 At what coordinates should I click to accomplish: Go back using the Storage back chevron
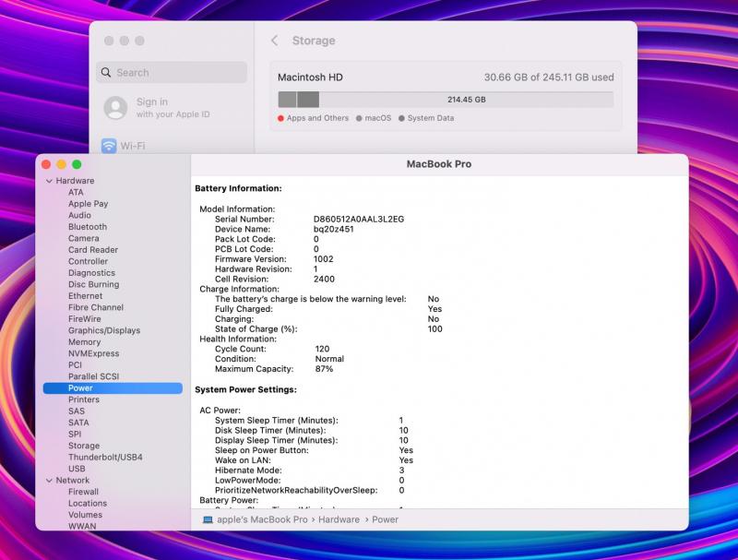tap(275, 41)
